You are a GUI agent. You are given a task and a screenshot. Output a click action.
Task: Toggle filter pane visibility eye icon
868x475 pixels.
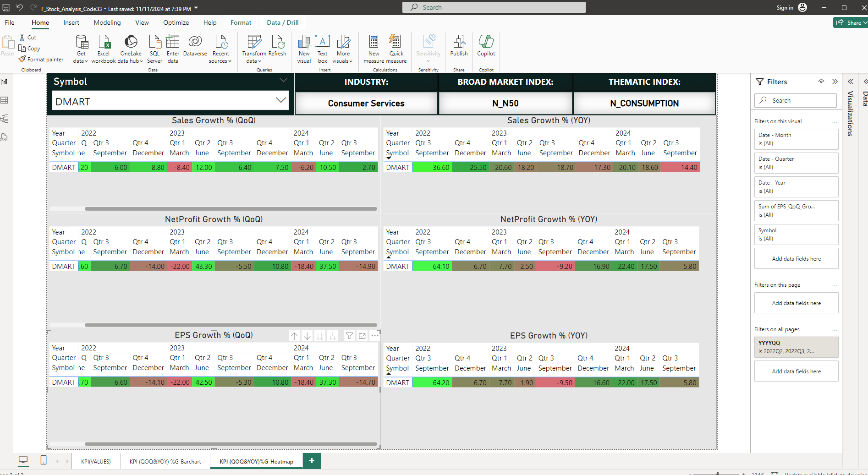coord(821,82)
